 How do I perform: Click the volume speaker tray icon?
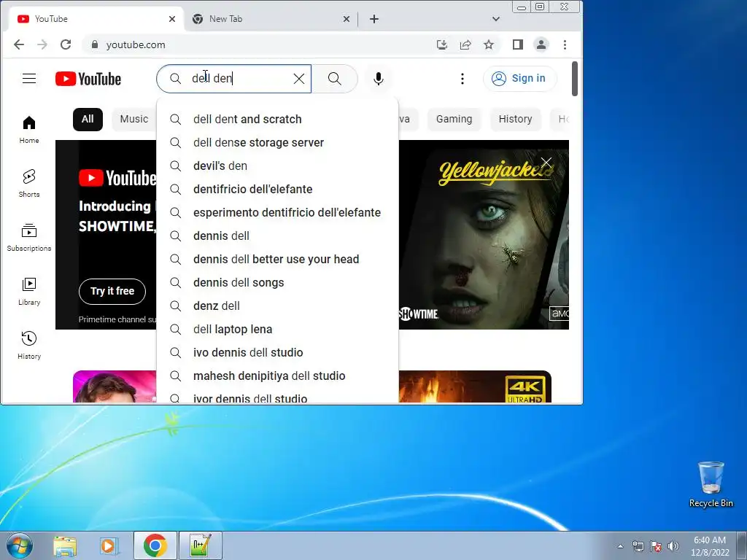(673, 546)
